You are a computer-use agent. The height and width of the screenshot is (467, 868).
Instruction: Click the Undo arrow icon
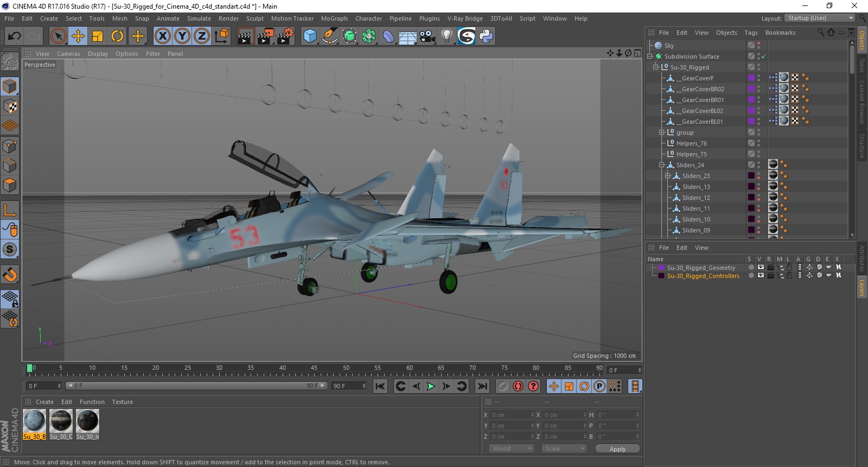coord(14,36)
